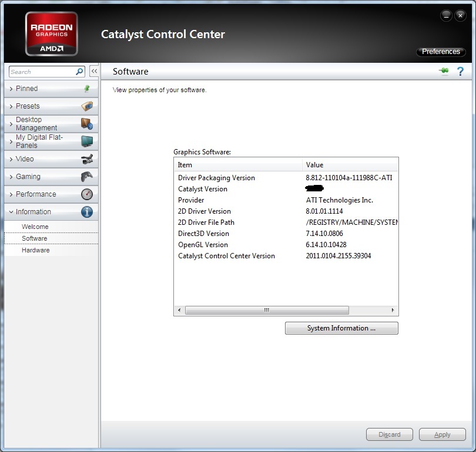Click the Video camcorder icon
476x452 pixels.
pos(87,159)
